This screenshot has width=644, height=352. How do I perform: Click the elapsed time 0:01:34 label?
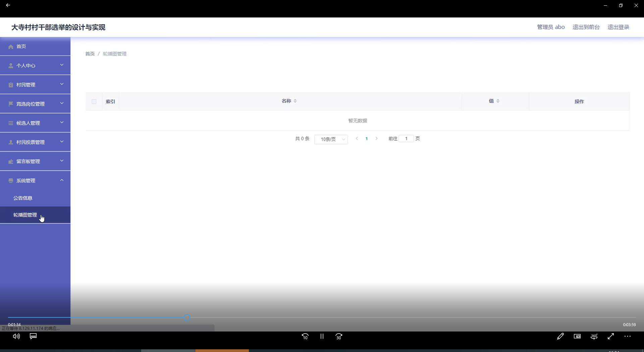[14, 324]
